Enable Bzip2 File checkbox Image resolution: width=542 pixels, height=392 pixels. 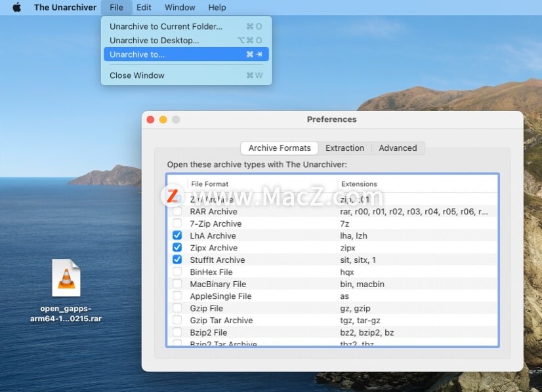click(x=177, y=332)
